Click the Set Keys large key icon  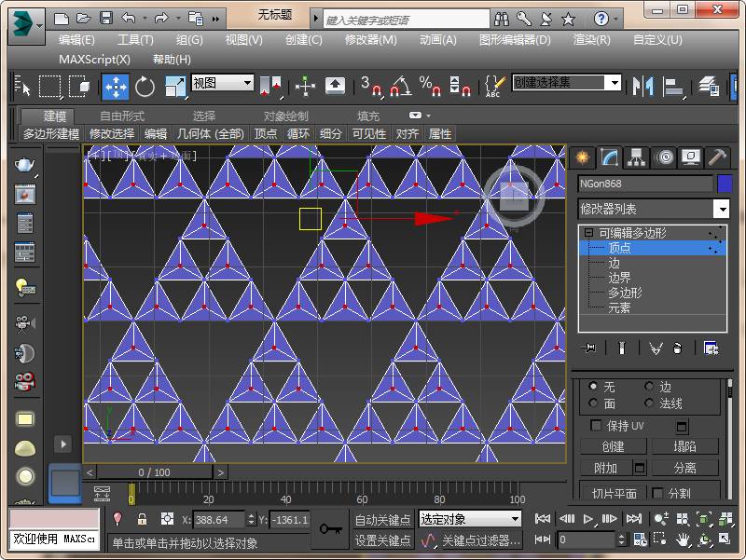tap(331, 529)
